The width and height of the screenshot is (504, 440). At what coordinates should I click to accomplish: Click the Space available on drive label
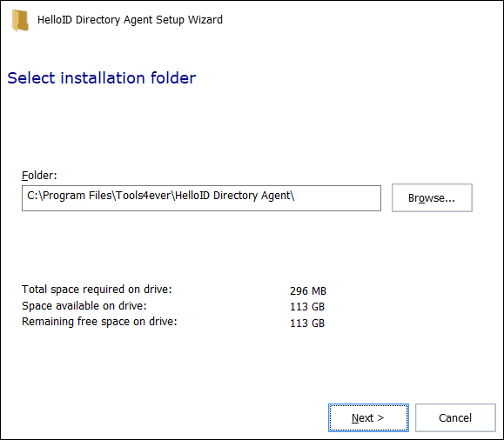tap(84, 306)
